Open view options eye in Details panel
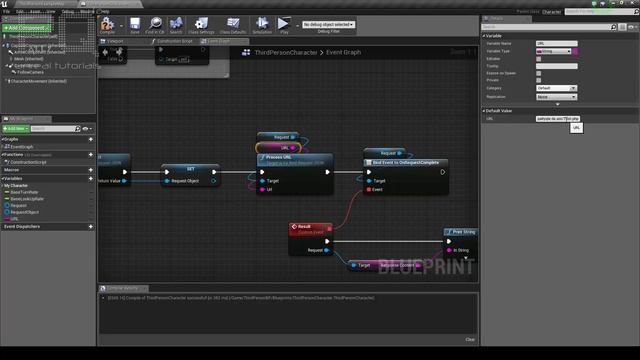The image size is (640, 360). click(x=633, y=27)
